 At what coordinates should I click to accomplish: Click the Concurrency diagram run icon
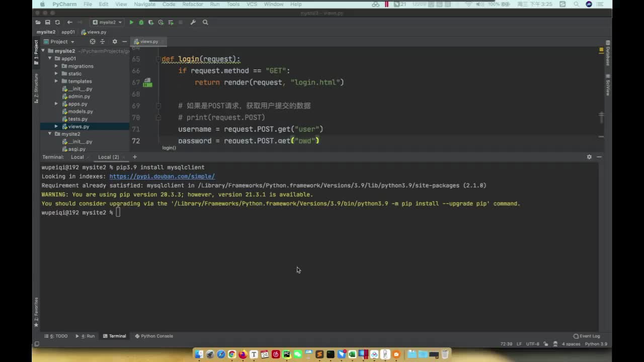171,22
